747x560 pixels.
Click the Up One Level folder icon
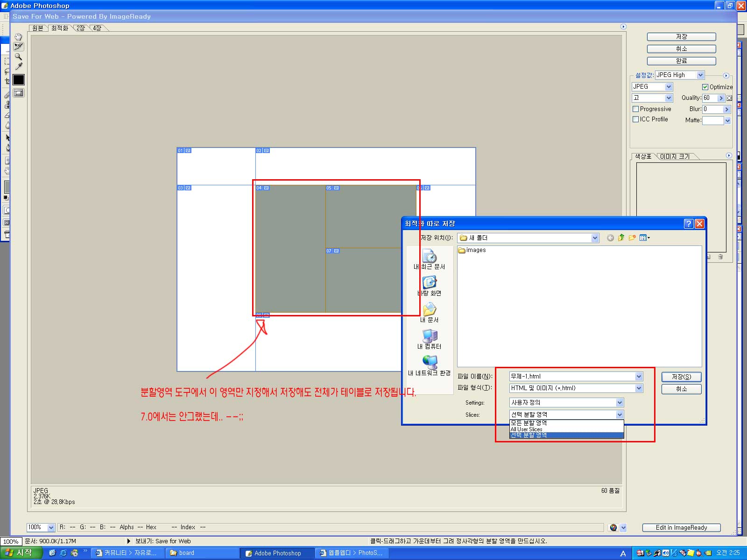click(621, 238)
